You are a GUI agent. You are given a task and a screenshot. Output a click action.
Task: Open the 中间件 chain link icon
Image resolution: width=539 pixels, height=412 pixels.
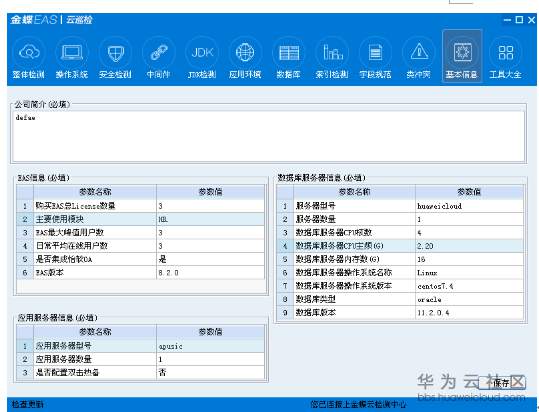pyautogui.click(x=158, y=58)
